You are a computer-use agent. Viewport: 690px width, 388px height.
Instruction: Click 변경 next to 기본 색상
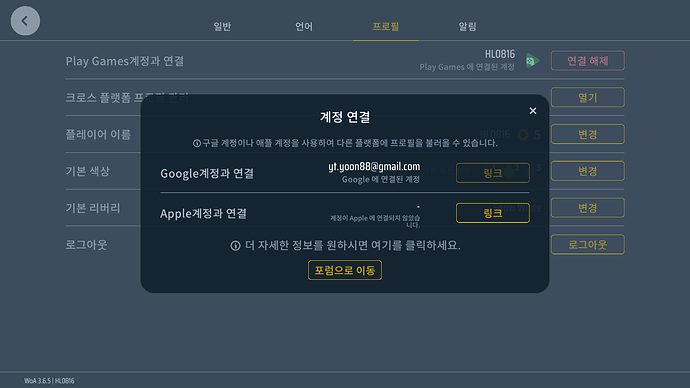[587, 171]
